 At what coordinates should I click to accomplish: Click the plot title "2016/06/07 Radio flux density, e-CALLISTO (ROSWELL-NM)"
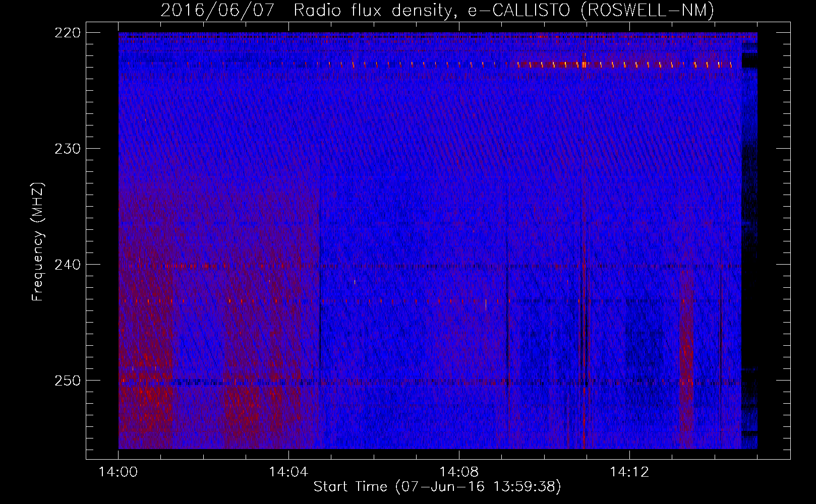tap(437, 11)
